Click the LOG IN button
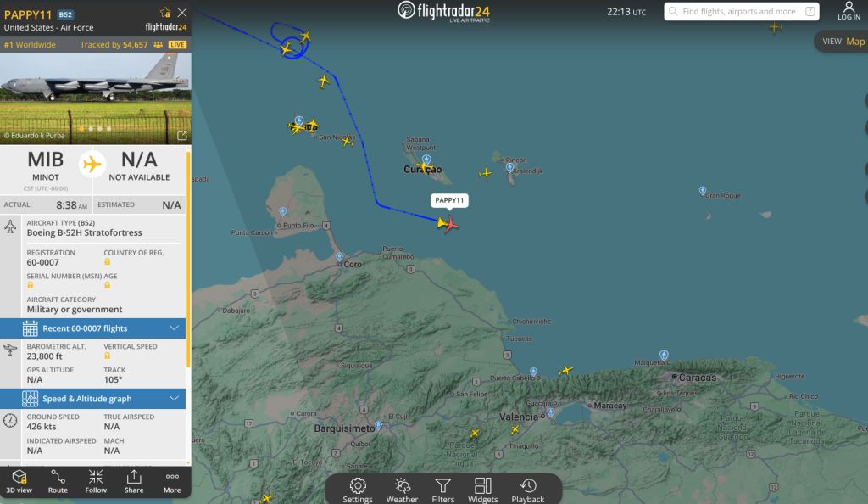868x504 pixels. (849, 11)
